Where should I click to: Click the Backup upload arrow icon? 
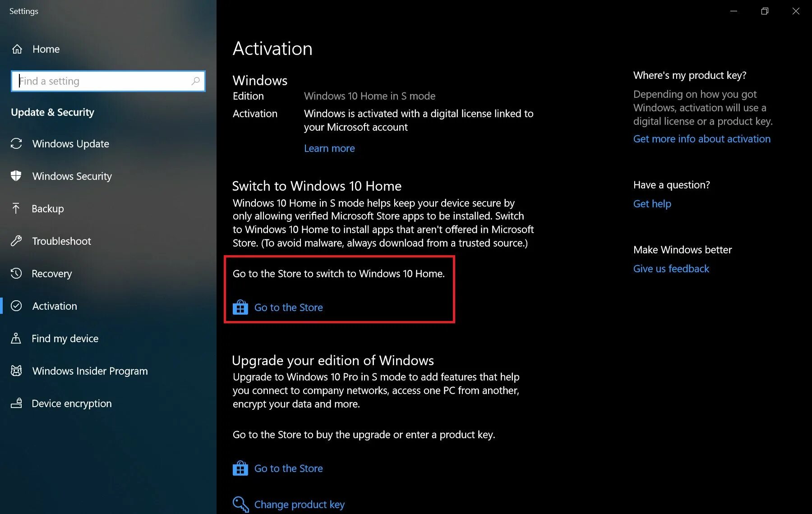[16, 208]
